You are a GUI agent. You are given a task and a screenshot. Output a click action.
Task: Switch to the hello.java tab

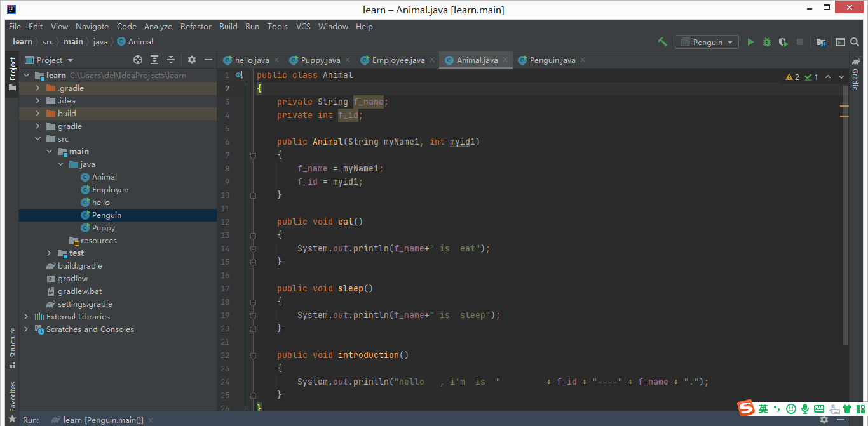coord(252,60)
